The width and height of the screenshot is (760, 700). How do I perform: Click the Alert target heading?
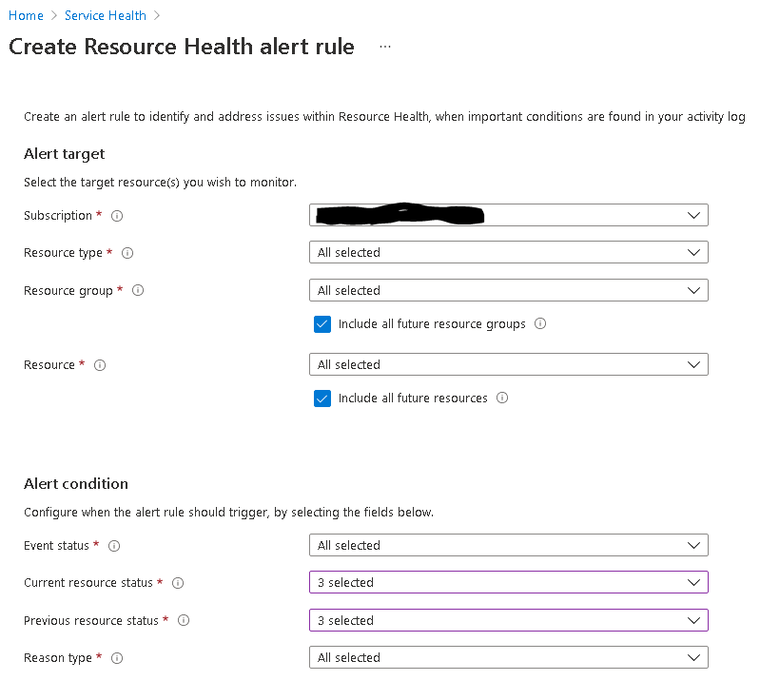[x=65, y=154]
